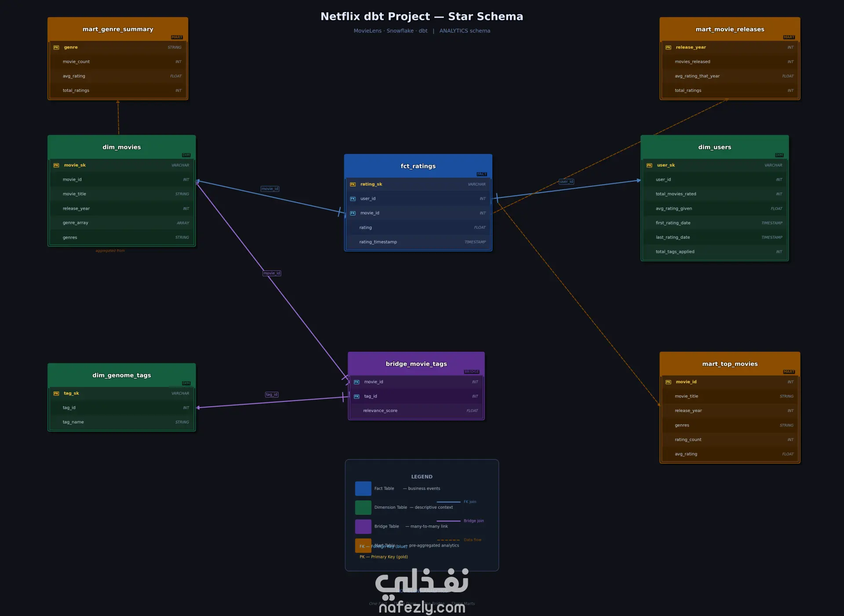
Task: Click release_year row in dim_movies
Action: coord(122,208)
